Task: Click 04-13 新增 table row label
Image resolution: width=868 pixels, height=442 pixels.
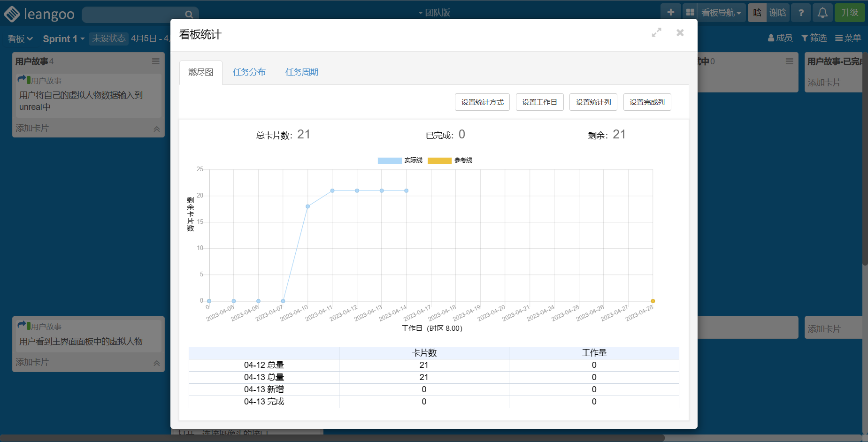Action: coord(264,389)
